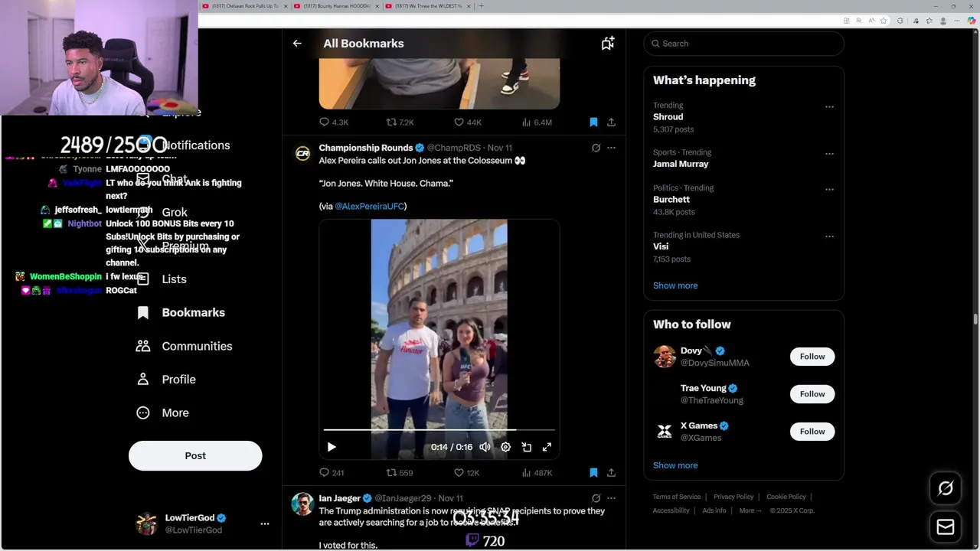Screen dimensions: 980x551
Task: Open the add bookmark folder icon
Action: 608,44
